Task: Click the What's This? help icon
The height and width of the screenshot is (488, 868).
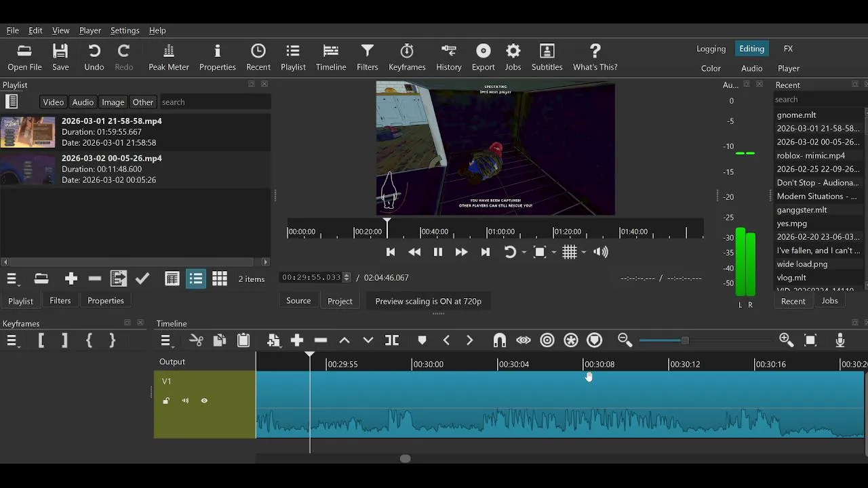Action: (595, 57)
